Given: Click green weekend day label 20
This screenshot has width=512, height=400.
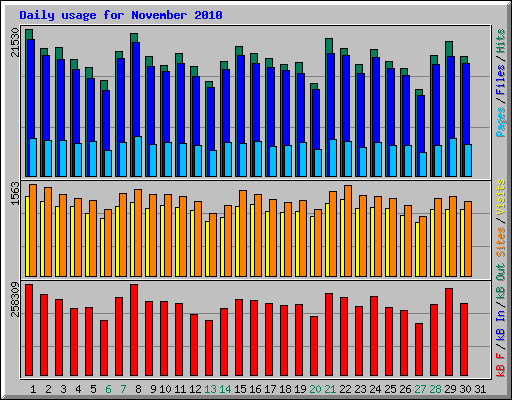Looking at the screenshot, I should coord(315,389).
